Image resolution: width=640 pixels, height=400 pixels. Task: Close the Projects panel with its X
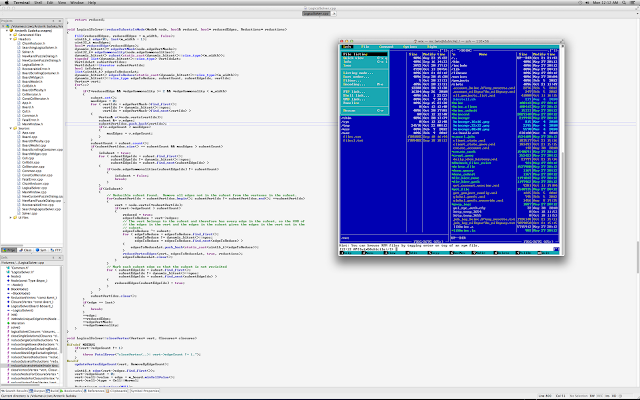(60, 20)
